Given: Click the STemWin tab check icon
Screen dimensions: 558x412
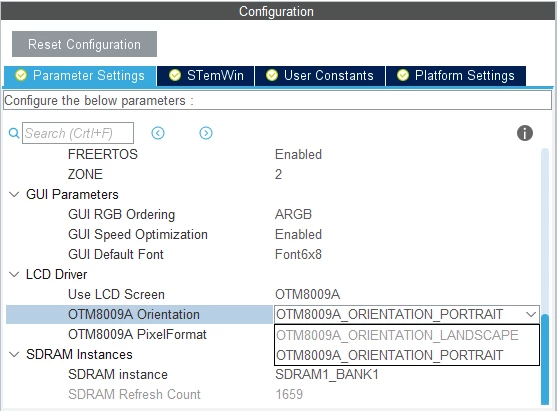Looking at the screenshot, I should pos(175,75).
